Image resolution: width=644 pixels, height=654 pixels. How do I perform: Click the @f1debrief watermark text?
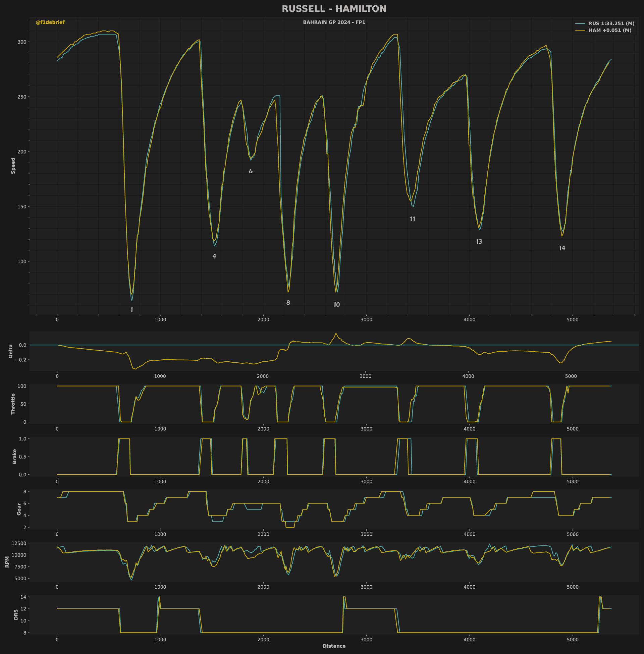[x=50, y=22]
